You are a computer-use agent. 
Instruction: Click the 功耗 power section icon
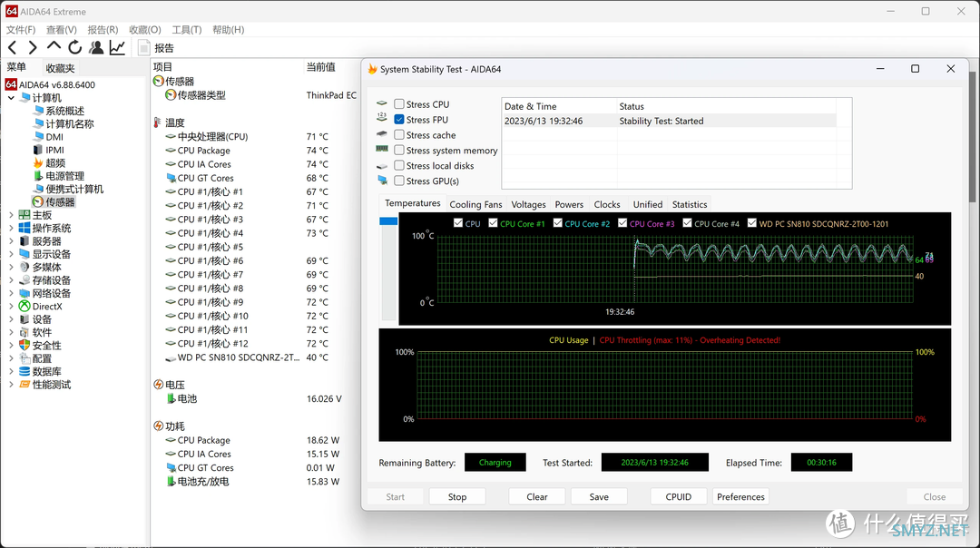coord(158,426)
